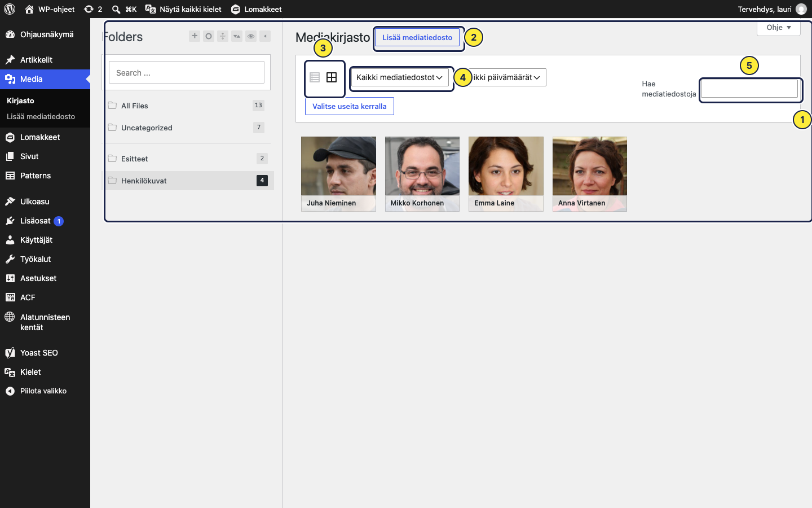Image resolution: width=812 pixels, height=508 pixels.
Task: Switch to grid view in media library
Action: [332, 77]
